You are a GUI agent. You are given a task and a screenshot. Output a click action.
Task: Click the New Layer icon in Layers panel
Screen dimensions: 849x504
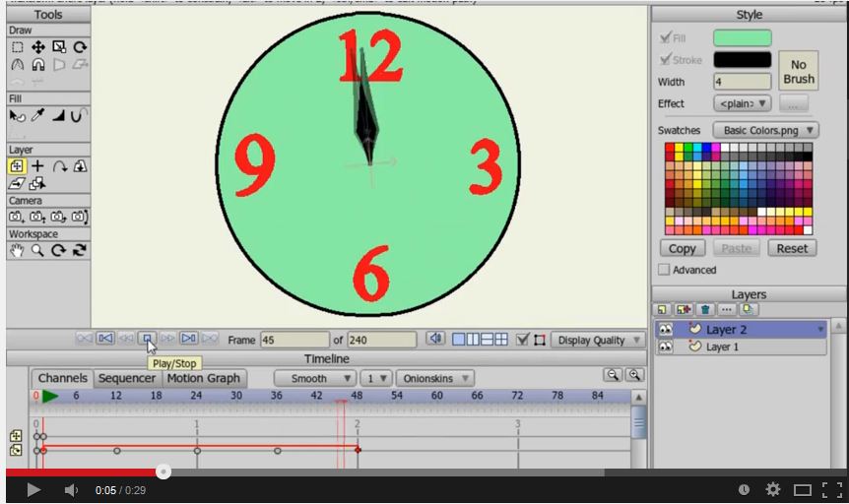(x=662, y=310)
